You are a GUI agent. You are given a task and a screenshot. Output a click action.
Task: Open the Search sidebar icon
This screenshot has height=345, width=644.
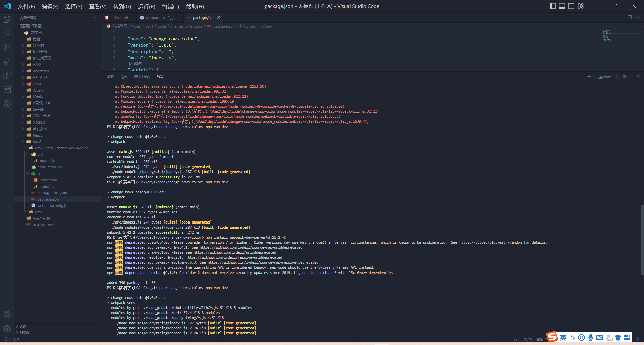(x=7, y=33)
